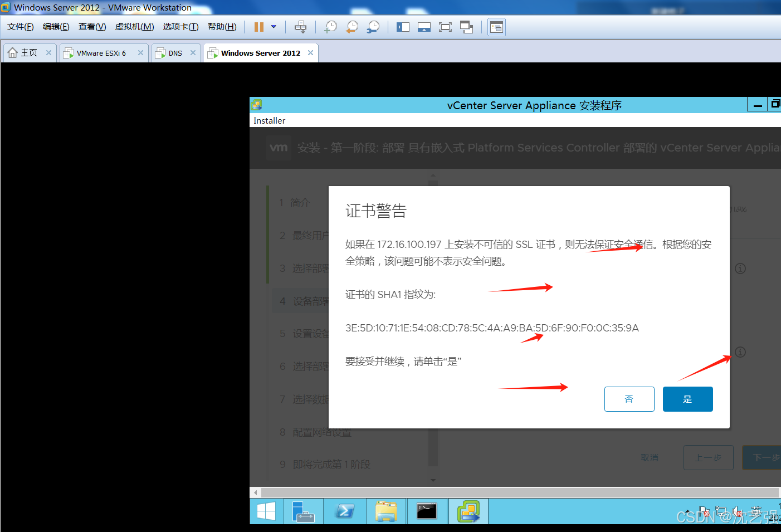781x532 pixels.
Task: Pause the virtual machine with the orange pause icon
Action: [259, 27]
